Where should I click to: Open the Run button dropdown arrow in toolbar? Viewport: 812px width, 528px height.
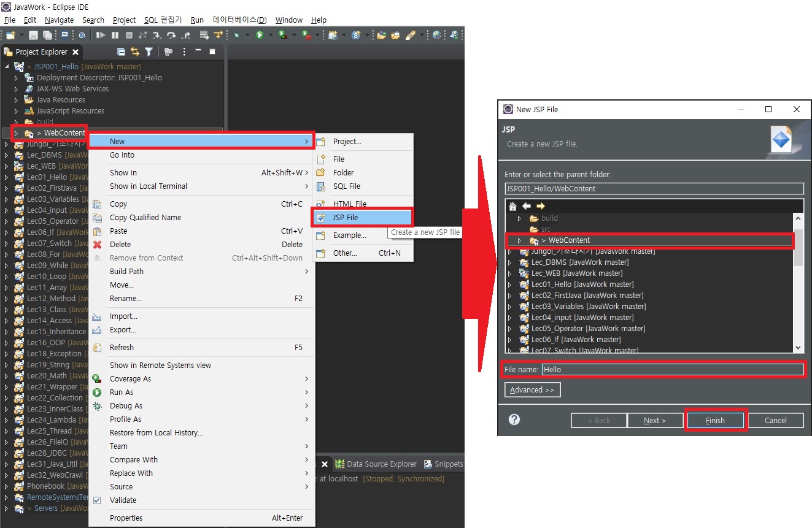[271, 35]
